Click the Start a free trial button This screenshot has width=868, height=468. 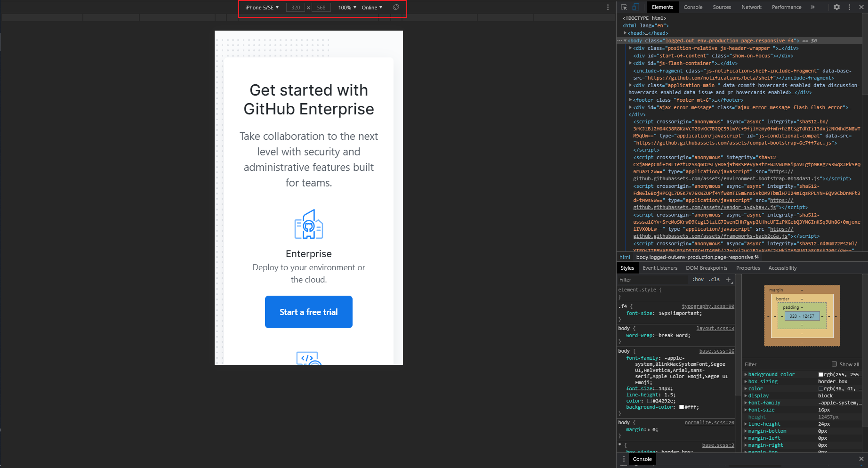[309, 312]
